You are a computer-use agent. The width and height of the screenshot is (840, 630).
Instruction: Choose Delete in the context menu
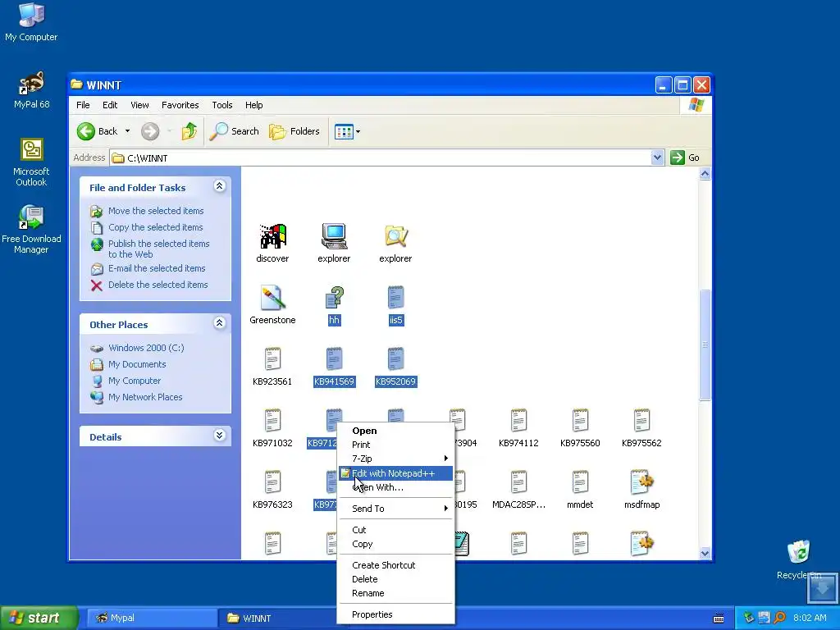coord(396,579)
